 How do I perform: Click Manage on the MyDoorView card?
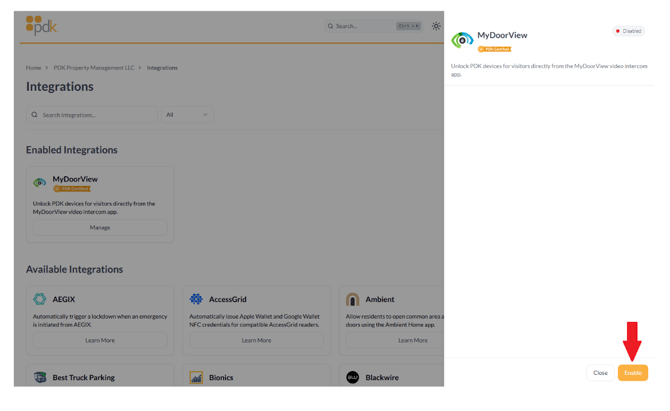[100, 228]
